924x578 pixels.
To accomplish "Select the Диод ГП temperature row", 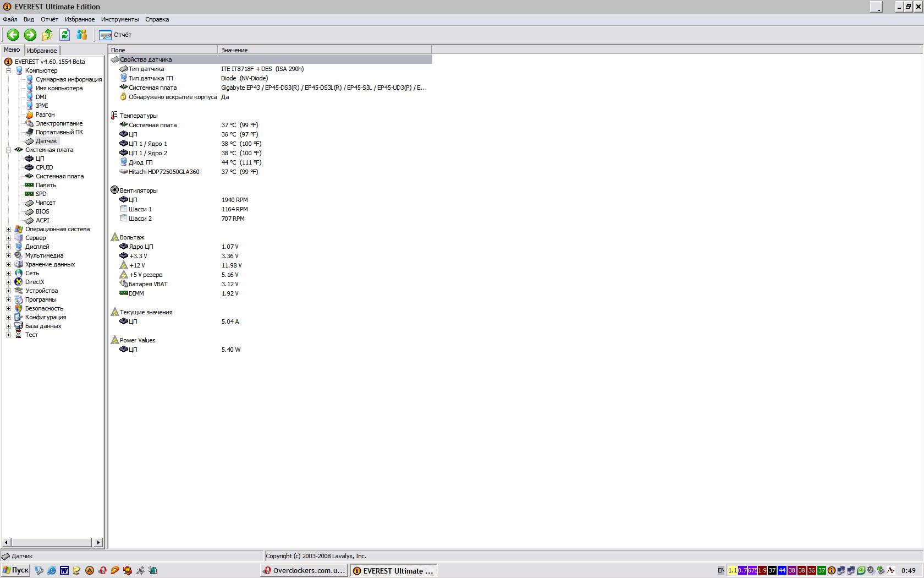I will 271,162.
